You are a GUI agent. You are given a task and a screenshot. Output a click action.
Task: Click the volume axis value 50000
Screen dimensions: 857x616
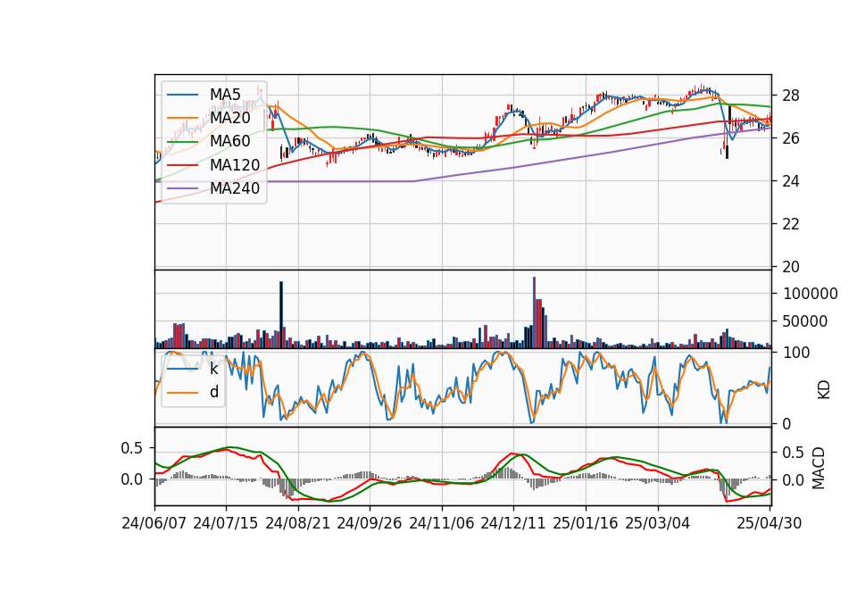coord(805,321)
